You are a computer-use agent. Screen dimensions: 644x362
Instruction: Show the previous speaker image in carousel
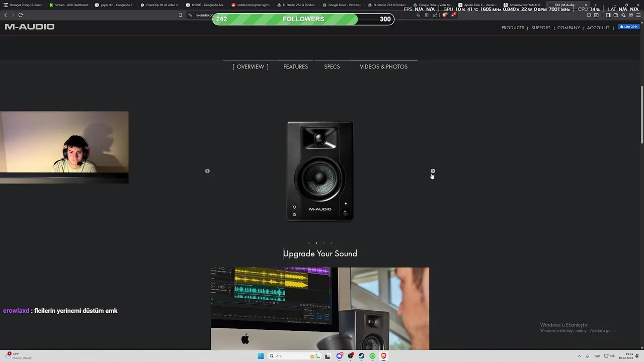(x=207, y=171)
